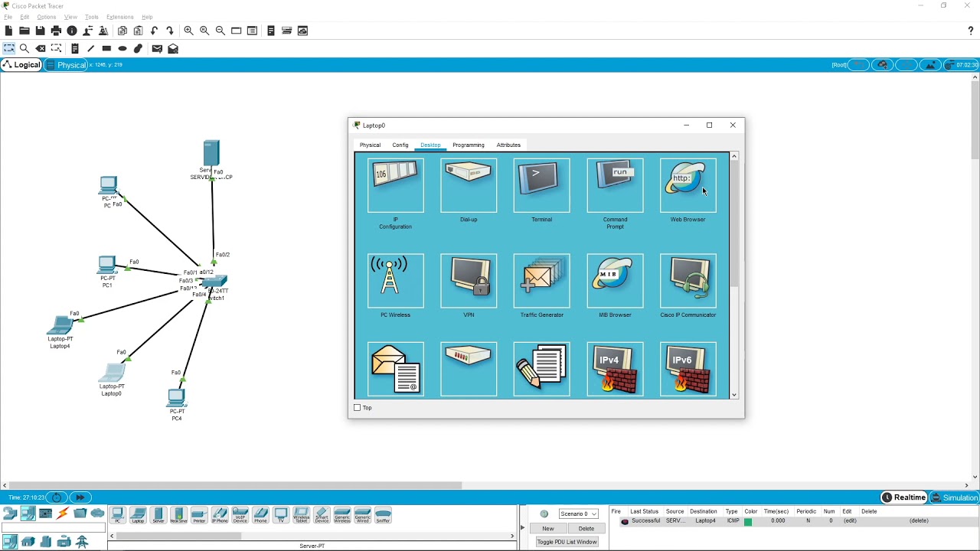Viewport: 980px width, 551px height.
Task: Click the device search input field
Action: click(x=52, y=528)
